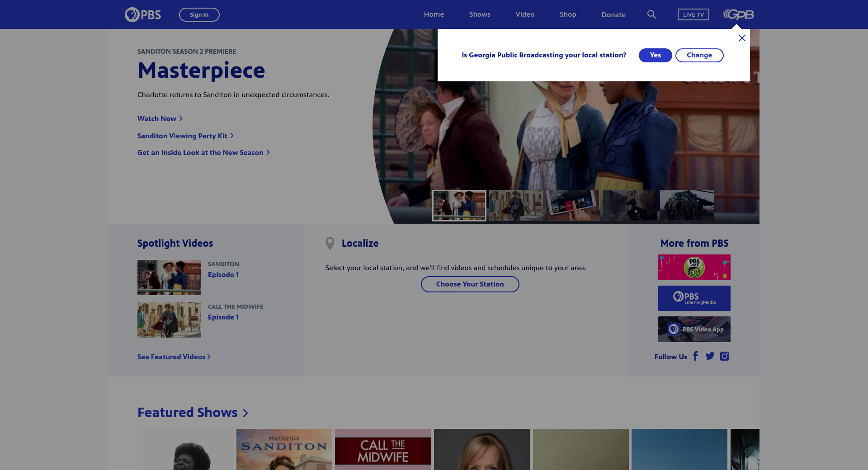
Task: Click the GPB station logo
Action: (x=738, y=14)
